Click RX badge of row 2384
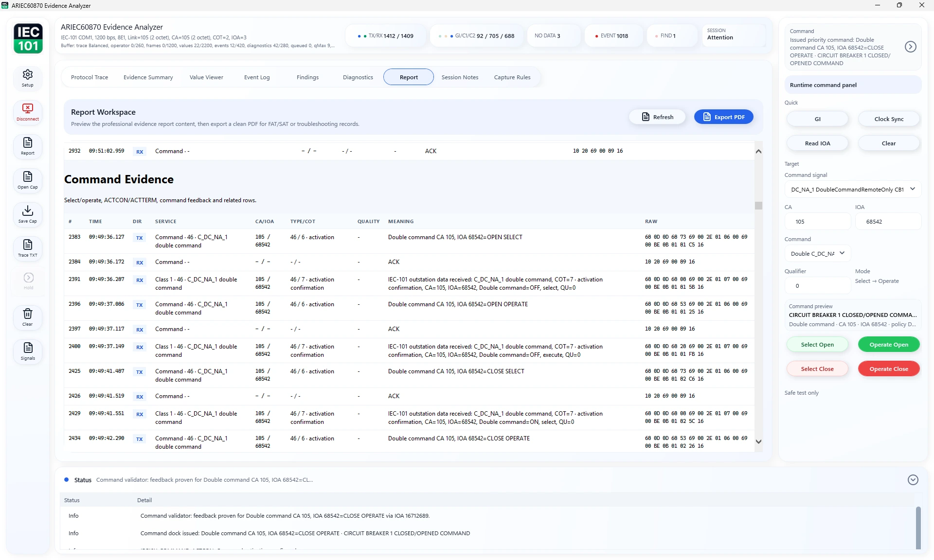This screenshot has width=934, height=560. pyautogui.click(x=140, y=263)
